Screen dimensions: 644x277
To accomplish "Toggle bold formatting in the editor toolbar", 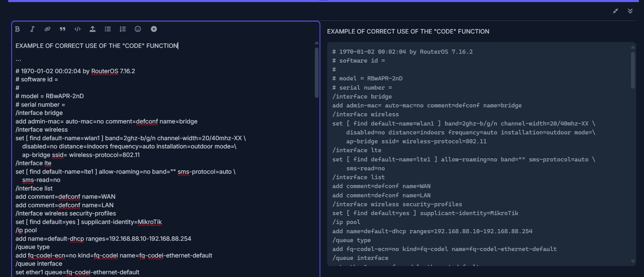I will (x=17, y=29).
